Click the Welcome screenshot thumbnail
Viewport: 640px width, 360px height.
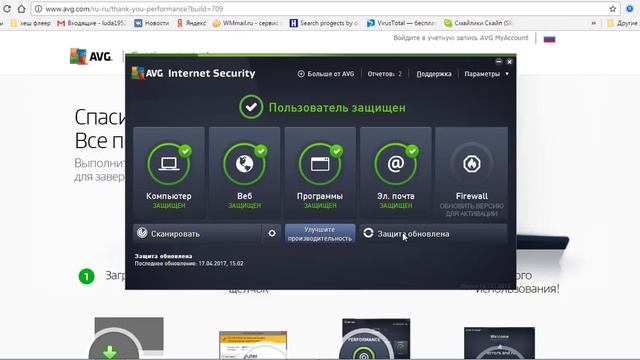click(x=499, y=343)
